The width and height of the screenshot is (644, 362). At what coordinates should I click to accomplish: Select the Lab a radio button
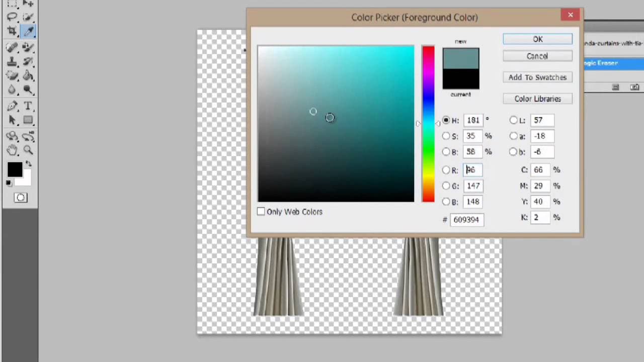click(513, 136)
